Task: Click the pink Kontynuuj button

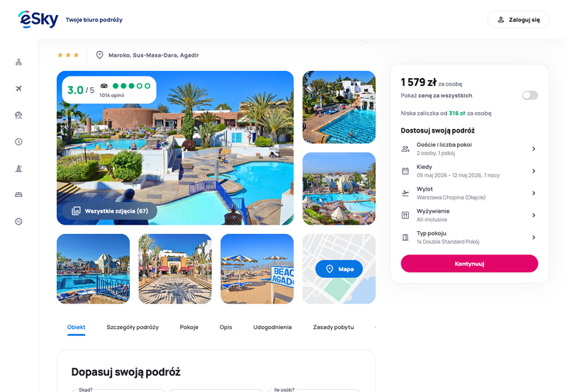Action: pos(469,264)
